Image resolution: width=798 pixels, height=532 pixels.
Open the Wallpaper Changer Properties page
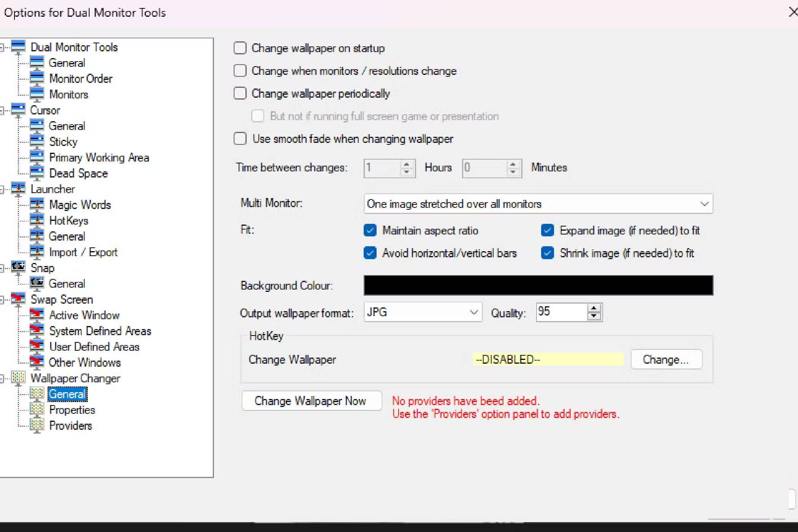pos(72,410)
